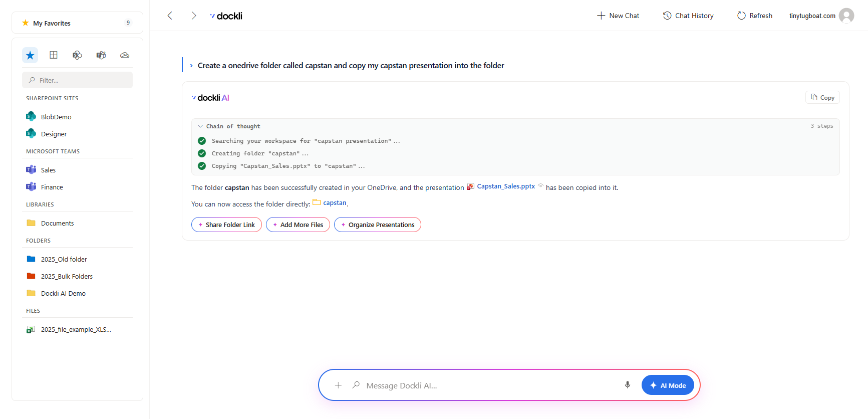Open the capstan folder link
The image size is (868, 419).
335,203
